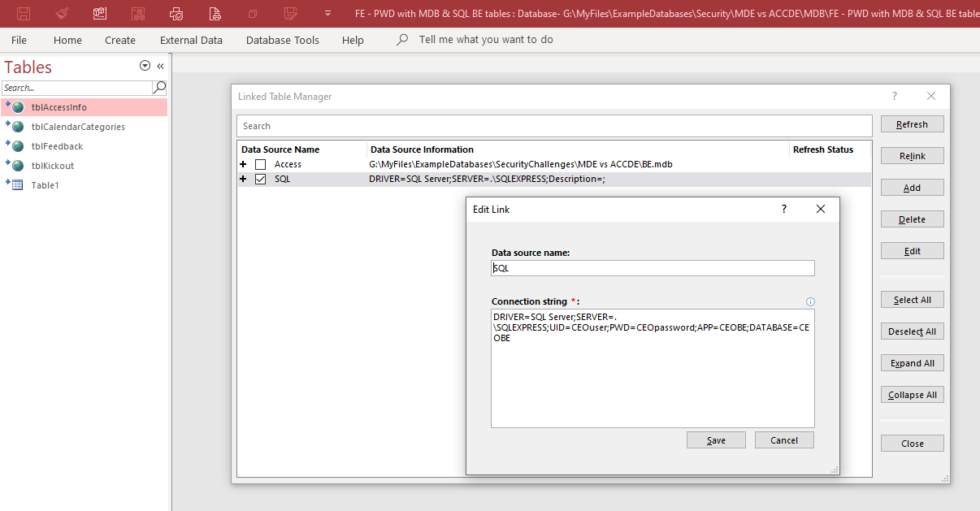Screen dimensions: 980x511
Task: Click the Quick Print icon with checkmark
Action: (176, 14)
